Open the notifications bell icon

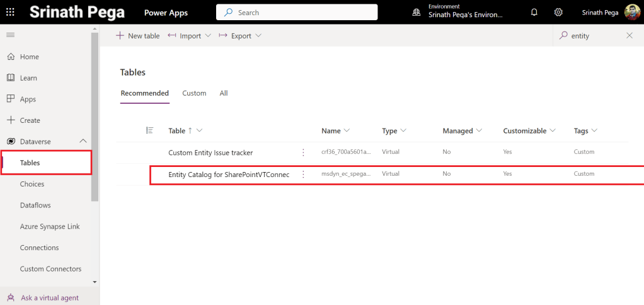534,12
